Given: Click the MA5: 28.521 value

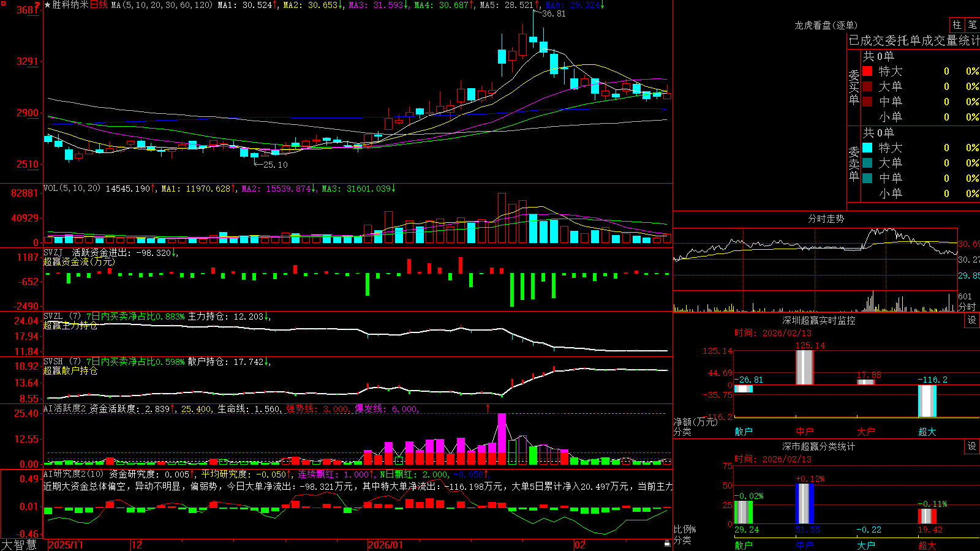Looking at the screenshot, I should tap(507, 5).
